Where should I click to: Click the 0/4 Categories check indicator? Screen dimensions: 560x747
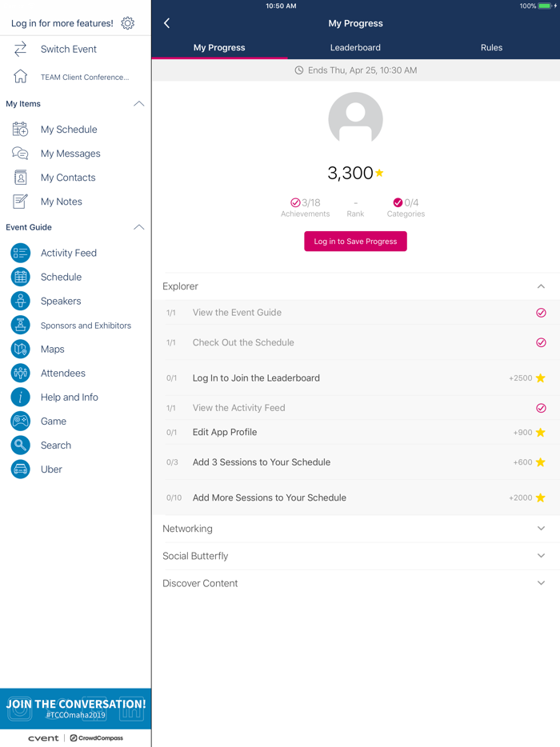[398, 202]
